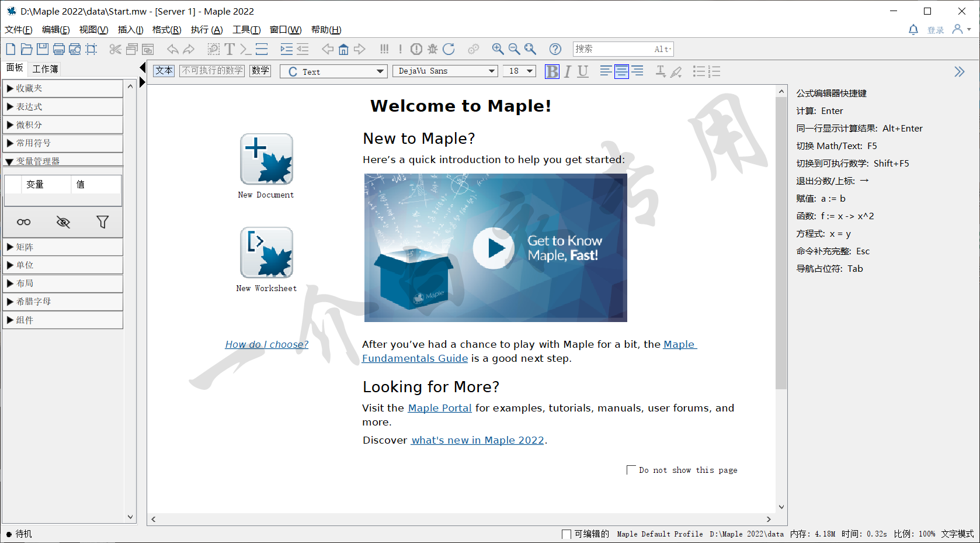
Task: Open the Text style dropdown
Action: (333, 71)
